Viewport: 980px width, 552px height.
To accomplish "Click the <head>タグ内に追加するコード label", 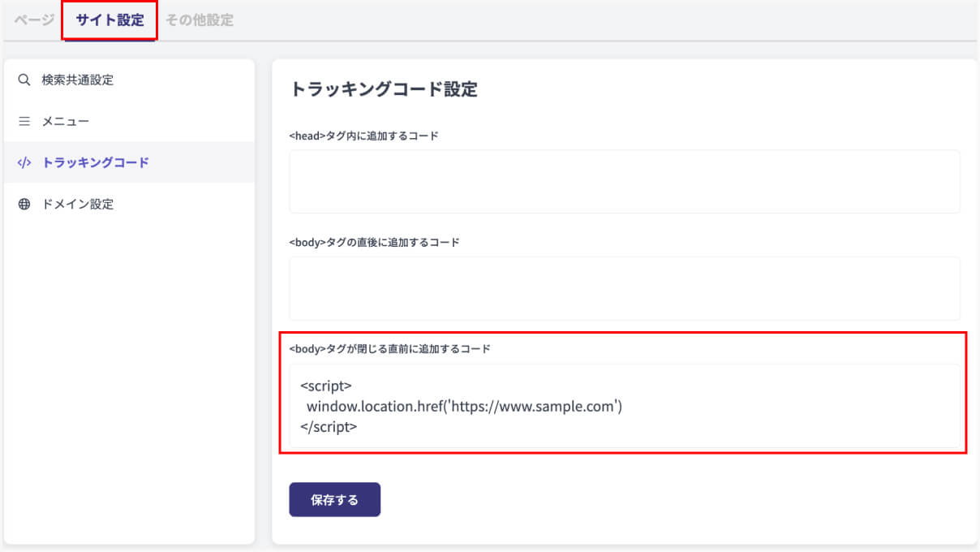I will point(363,136).
